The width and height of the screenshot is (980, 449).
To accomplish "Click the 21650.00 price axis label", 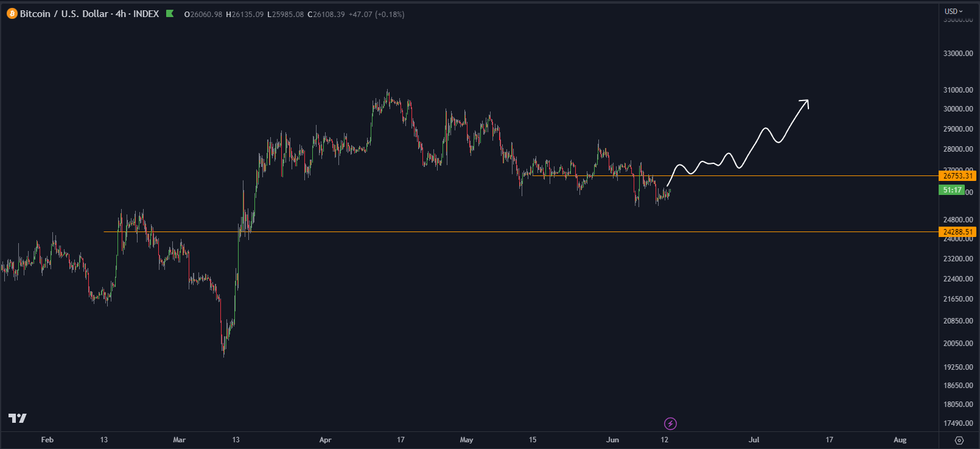I will pyautogui.click(x=958, y=299).
